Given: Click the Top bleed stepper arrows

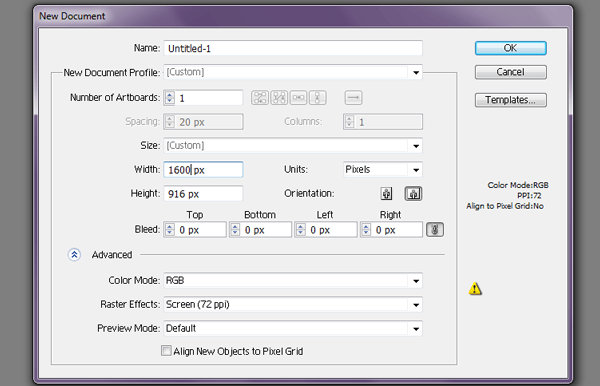Looking at the screenshot, I should [x=170, y=230].
